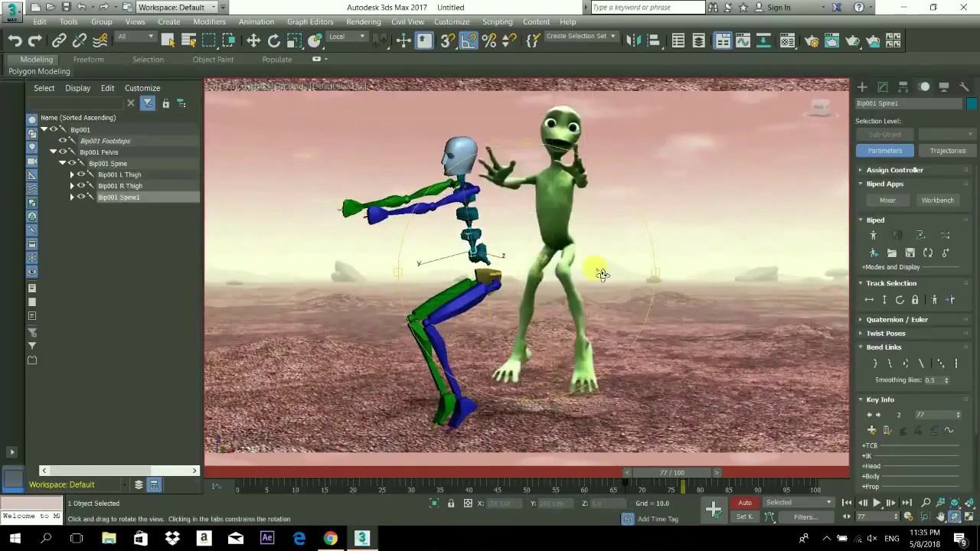Screen dimensions: 980x551
Task: Expand the Bip001 R Thigh node
Action: [72, 186]
